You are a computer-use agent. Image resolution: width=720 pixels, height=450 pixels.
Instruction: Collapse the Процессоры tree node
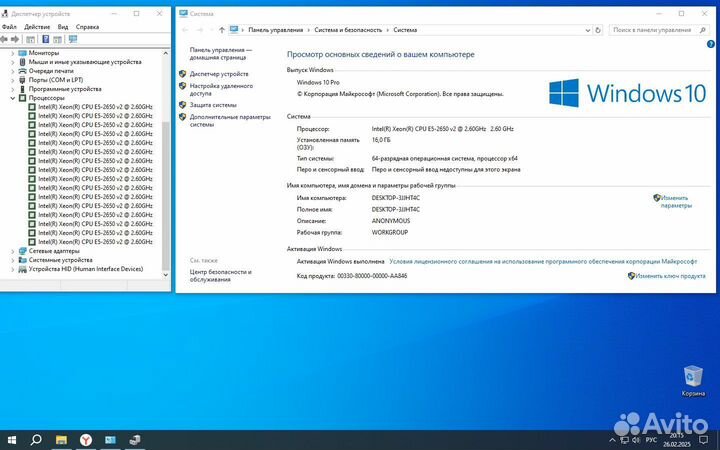(x=13, y=98)
